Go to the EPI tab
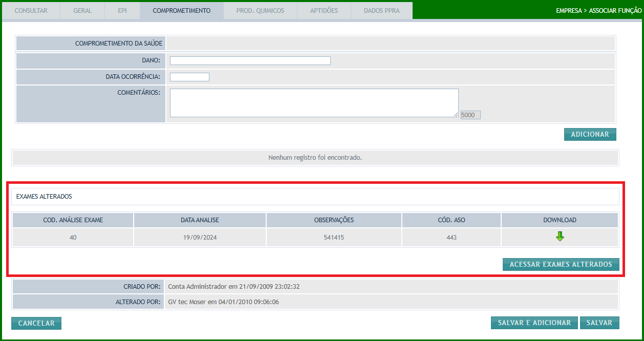 point(122,11)
